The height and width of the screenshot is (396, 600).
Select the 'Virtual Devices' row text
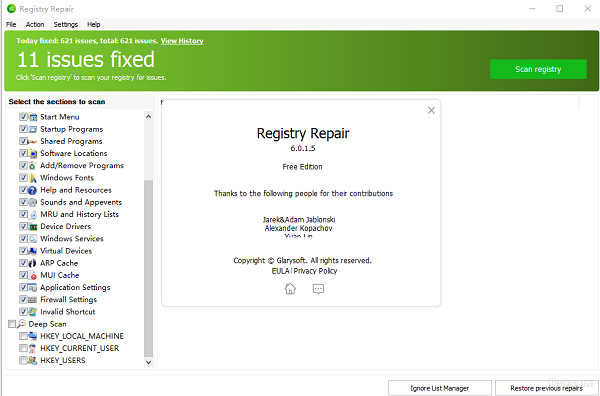click(66, 251)
